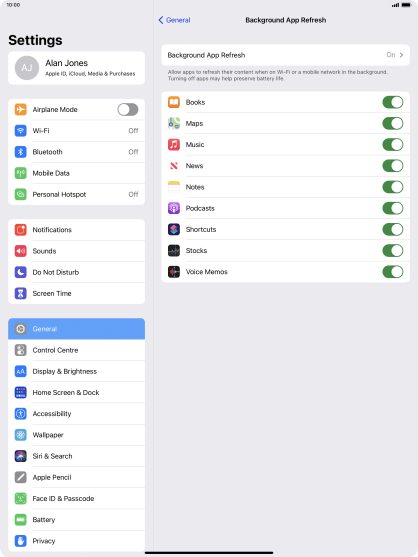Open Display & Brightness settings
Image resolution: width=418 pixels, height=557 pixels.
click(x=76, y=372)
